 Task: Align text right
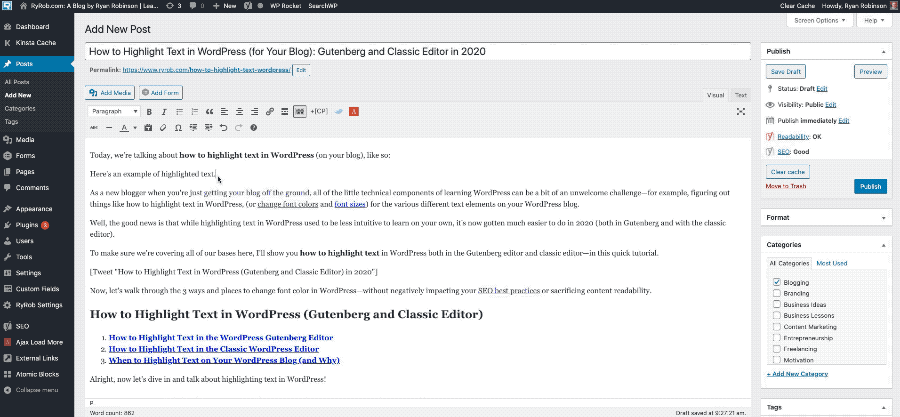point(254,112)
